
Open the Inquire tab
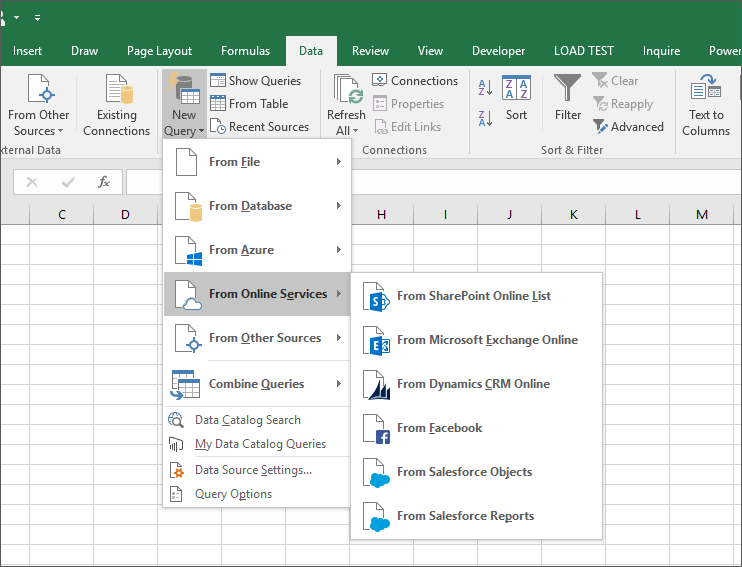[x=661, y=51]
